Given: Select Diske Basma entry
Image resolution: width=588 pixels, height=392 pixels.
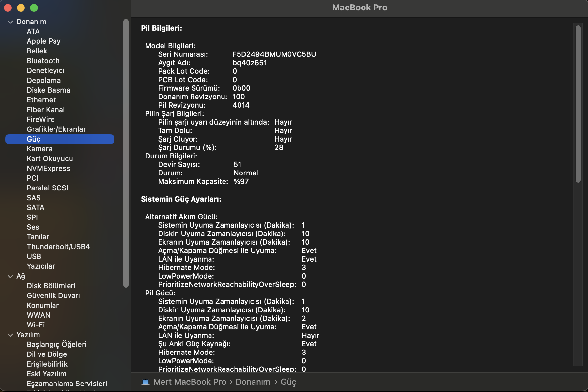Looking at the screenshot, I should coord(48,90).
